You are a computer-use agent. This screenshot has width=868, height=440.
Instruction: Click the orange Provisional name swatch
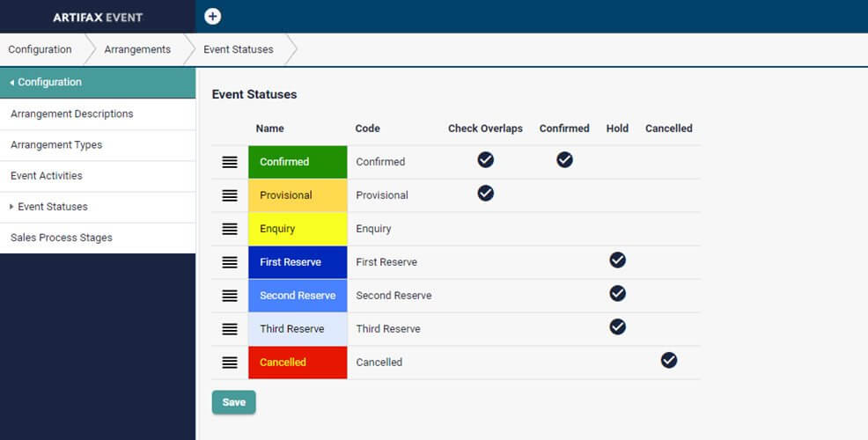click(298, 195)
